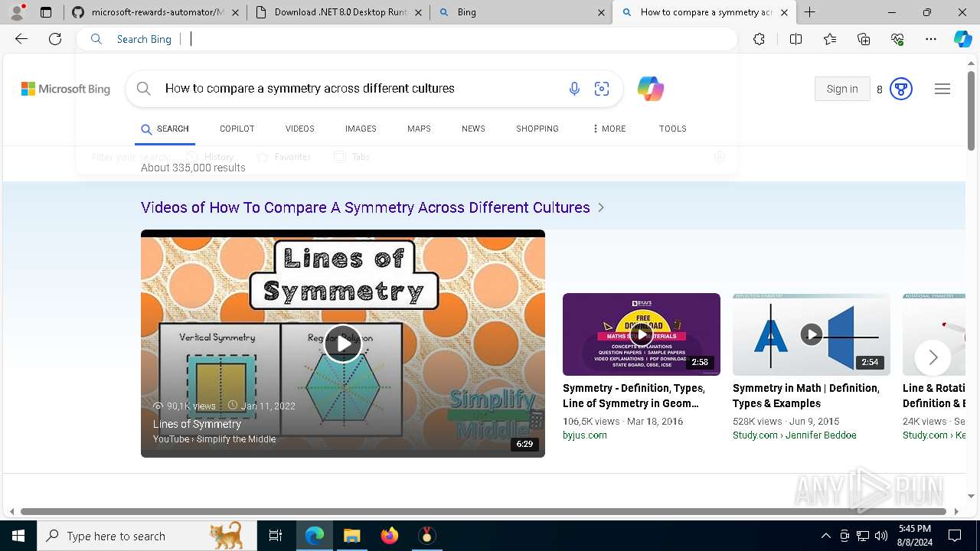Open the Favorites star icon in toolbar
The image size is (980, 551).
[830, 39]
